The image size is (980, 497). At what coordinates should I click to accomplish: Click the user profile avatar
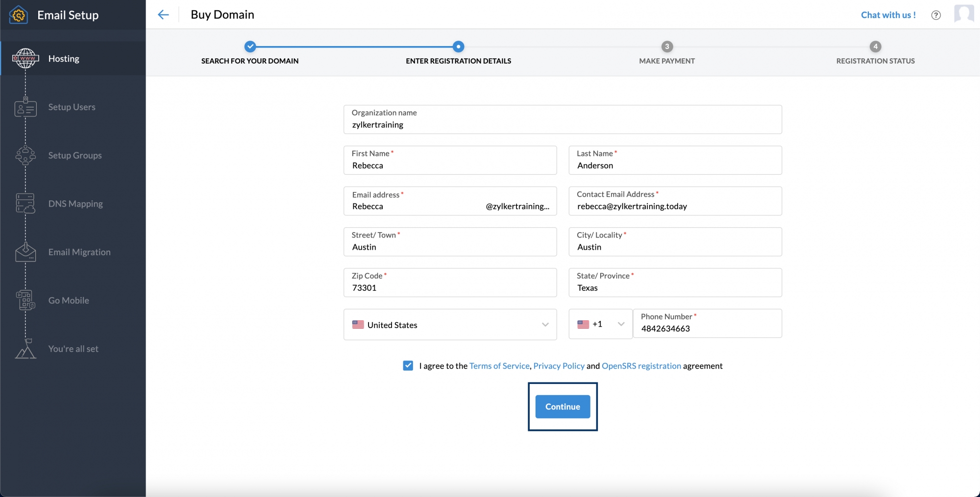click(963, 14)
